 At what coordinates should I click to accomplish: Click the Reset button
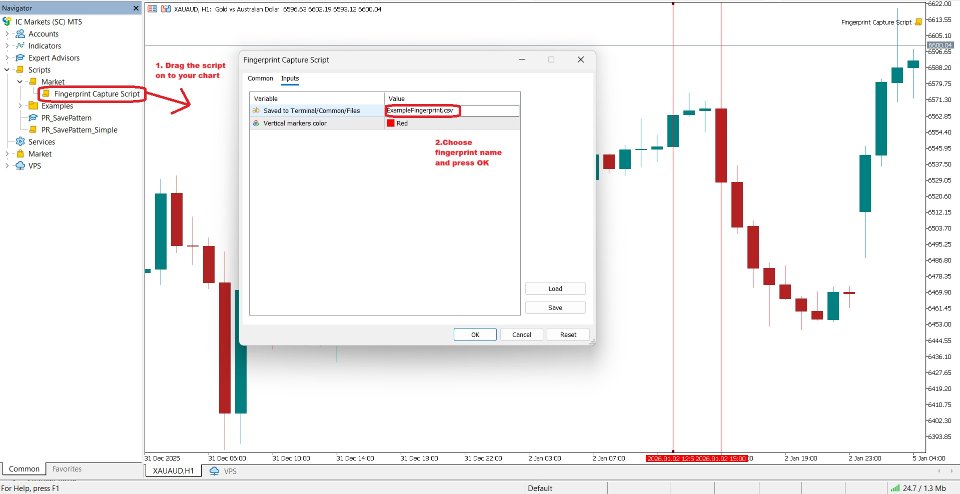pos(568,334)
